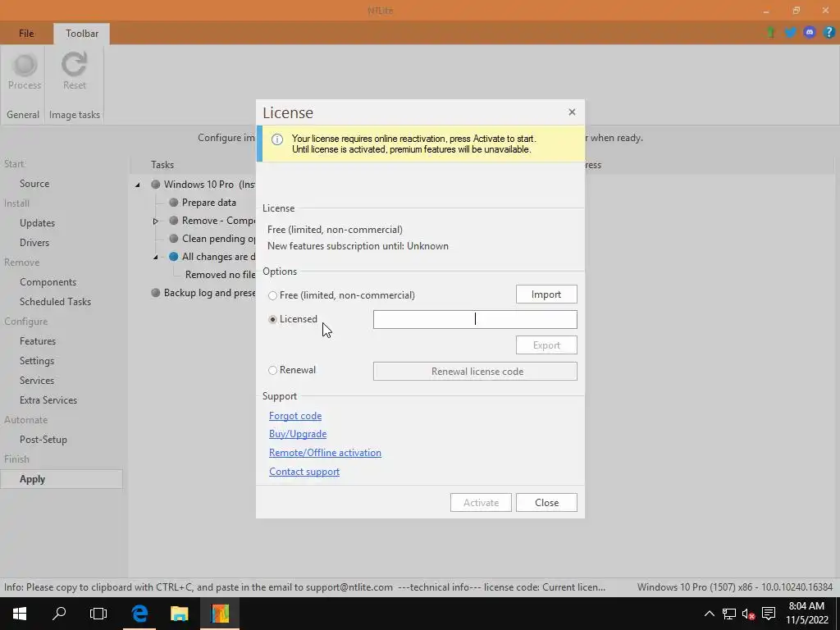Select the Licensed radio option

272,319
